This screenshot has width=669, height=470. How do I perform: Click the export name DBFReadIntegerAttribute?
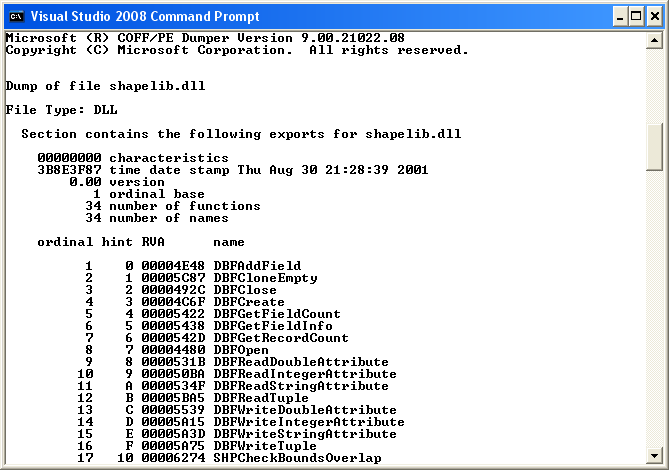pos(305,374)
